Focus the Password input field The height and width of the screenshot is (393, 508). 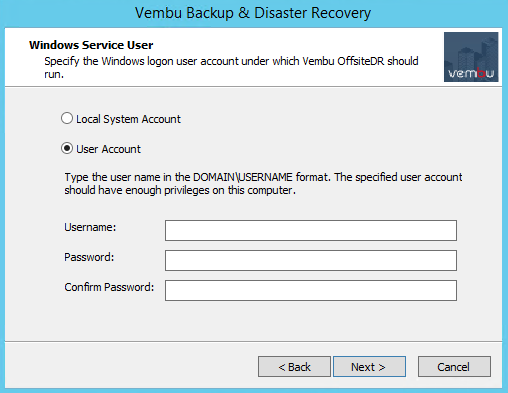click(x=311, y=260)
